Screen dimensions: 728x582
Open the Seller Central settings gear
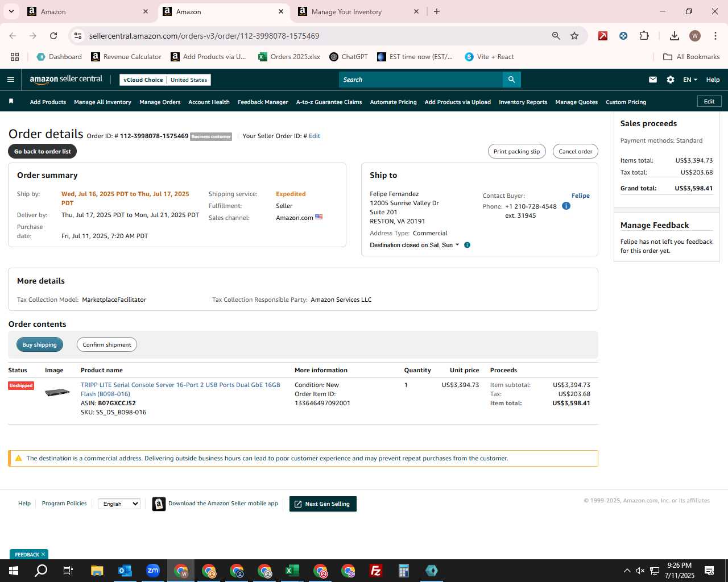(x=671, y=80)
